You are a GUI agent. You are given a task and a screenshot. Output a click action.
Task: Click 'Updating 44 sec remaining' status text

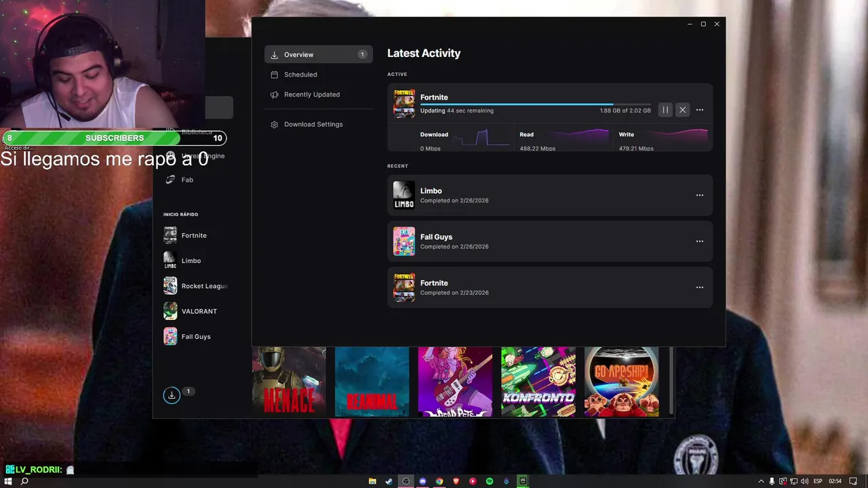456,110
